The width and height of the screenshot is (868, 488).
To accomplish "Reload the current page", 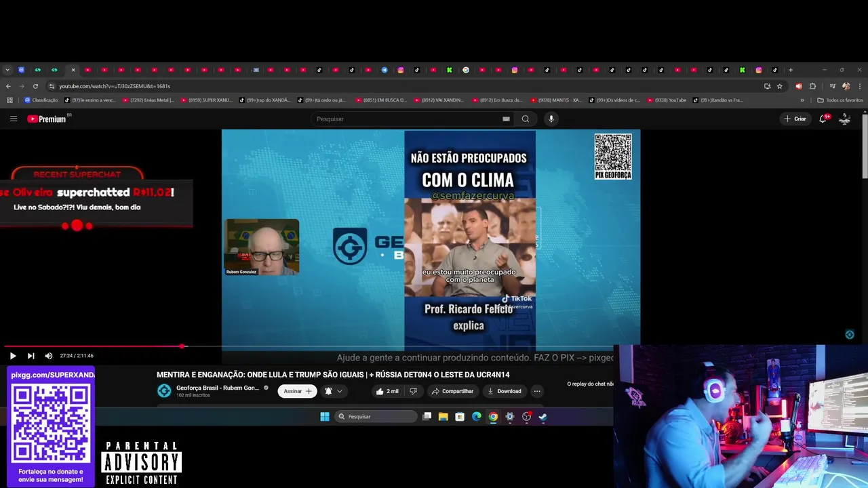I will [x=35, y=86].
